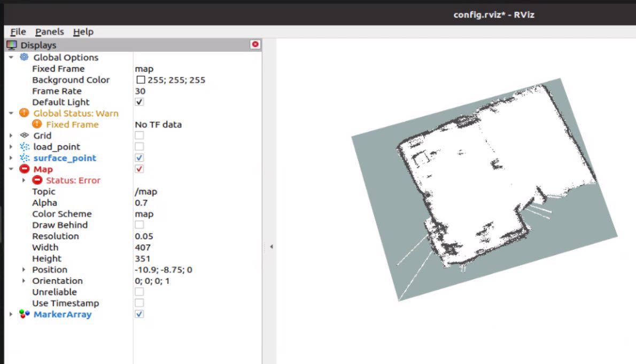
Task: Enable the load_point display checkbox
Action: pos(139,147)
